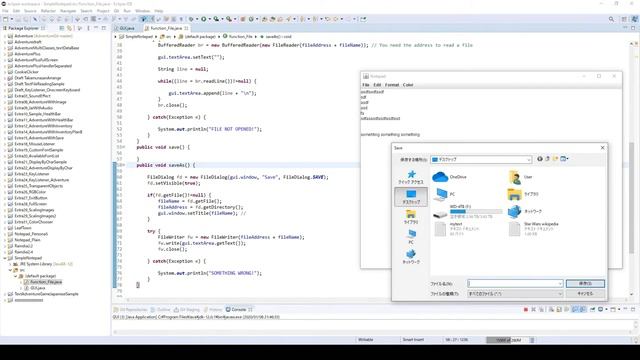The height and width of the screenshot is (360, 640).
Task: Expand the JRE System Library node
Action: pyautogui.click(x=11, y=264)
